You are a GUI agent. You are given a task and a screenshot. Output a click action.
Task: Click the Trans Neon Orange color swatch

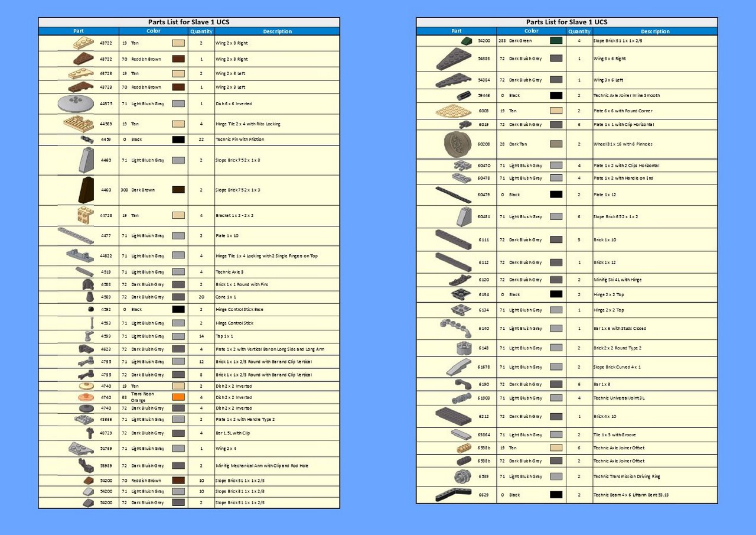178,397
